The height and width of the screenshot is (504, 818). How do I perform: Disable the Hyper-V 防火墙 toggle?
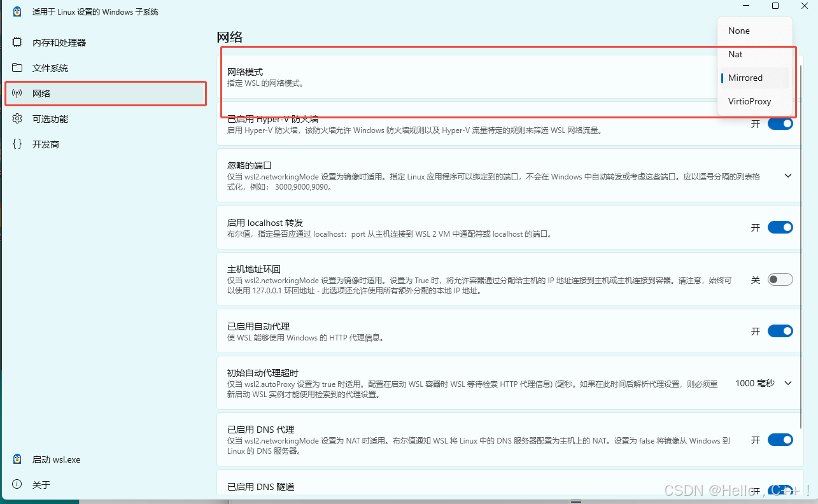click(780, 123)
